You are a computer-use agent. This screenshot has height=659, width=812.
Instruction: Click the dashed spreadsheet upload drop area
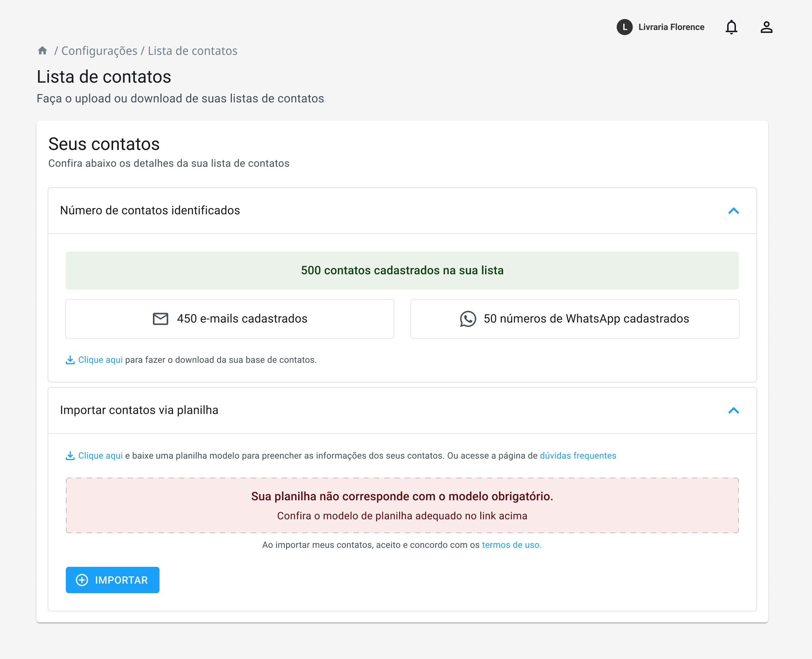tap(402, 506)
